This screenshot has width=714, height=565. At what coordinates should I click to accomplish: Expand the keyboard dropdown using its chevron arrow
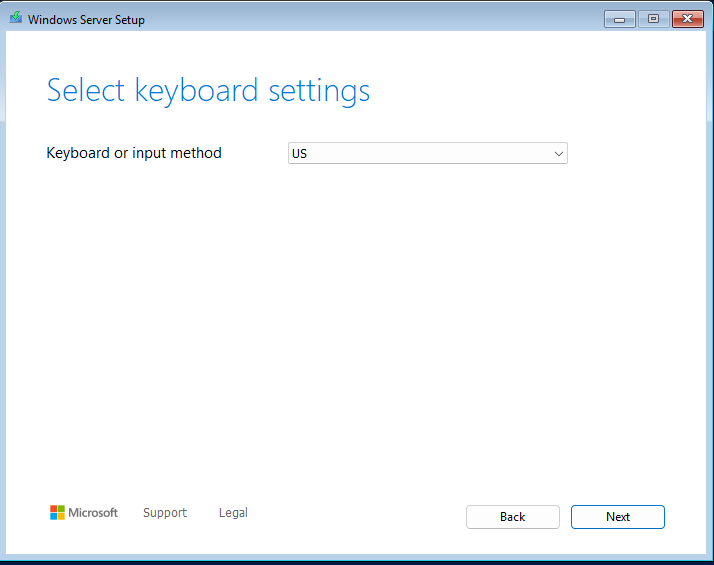[558, 154]
